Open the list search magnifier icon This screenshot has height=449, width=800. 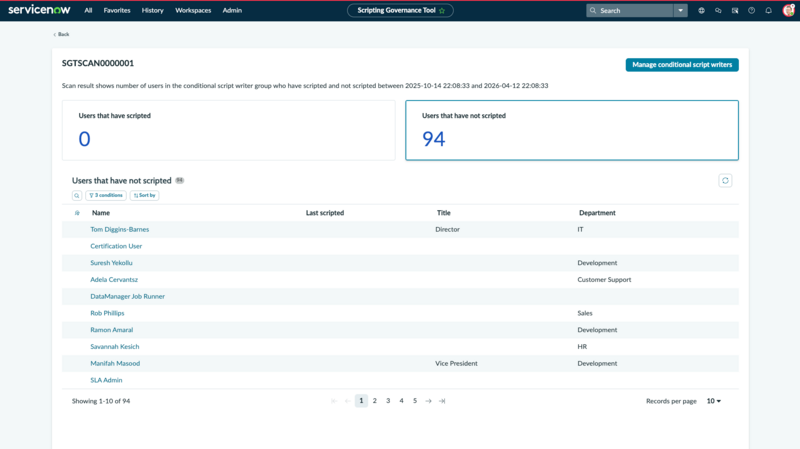click(77, 195)
